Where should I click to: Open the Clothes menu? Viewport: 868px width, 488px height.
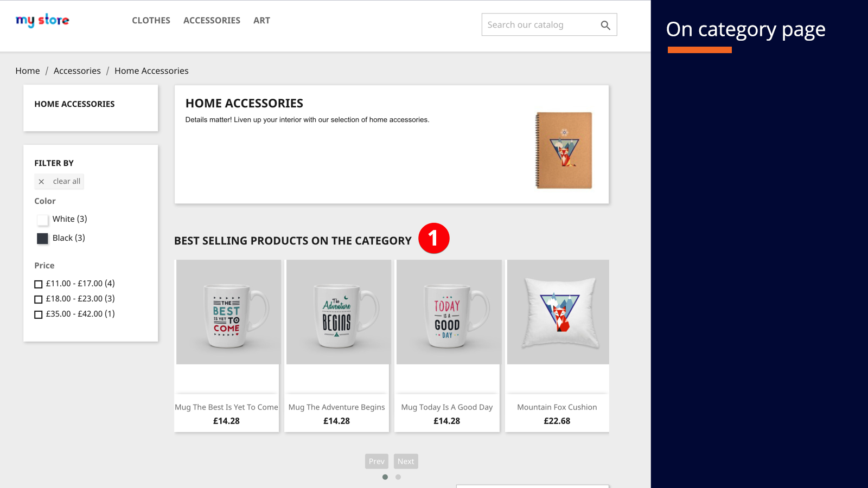(151, 21)
